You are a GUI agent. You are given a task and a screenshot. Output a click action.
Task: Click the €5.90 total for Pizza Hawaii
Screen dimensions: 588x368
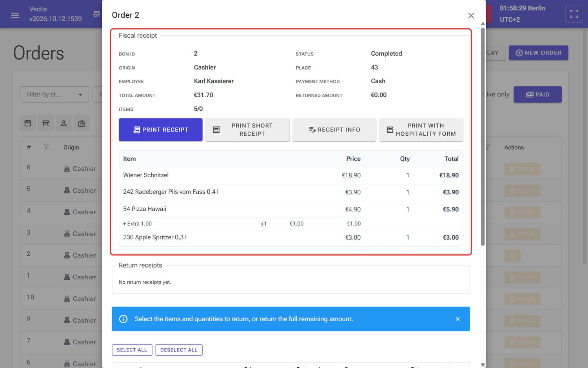click(x=451, y=210)
